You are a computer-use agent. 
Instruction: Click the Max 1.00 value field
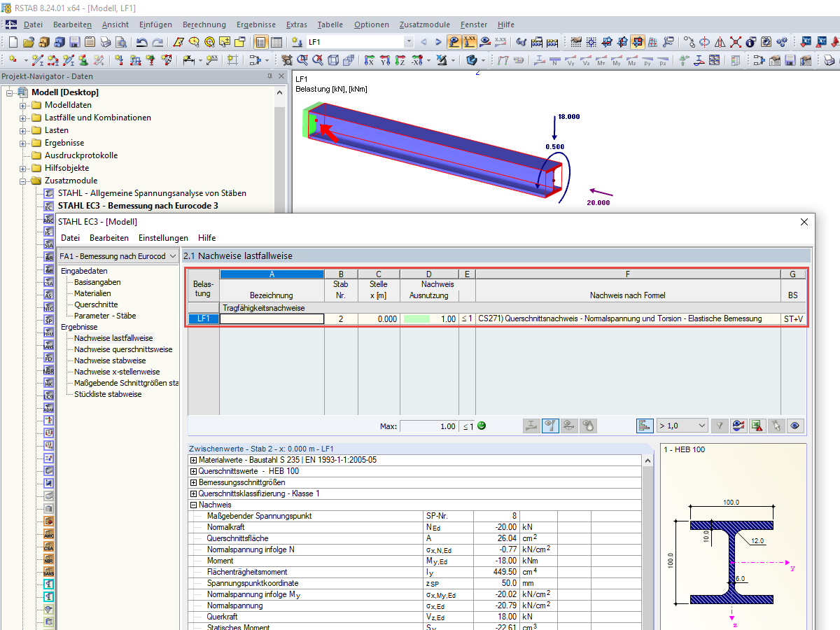tap(428, 426)
